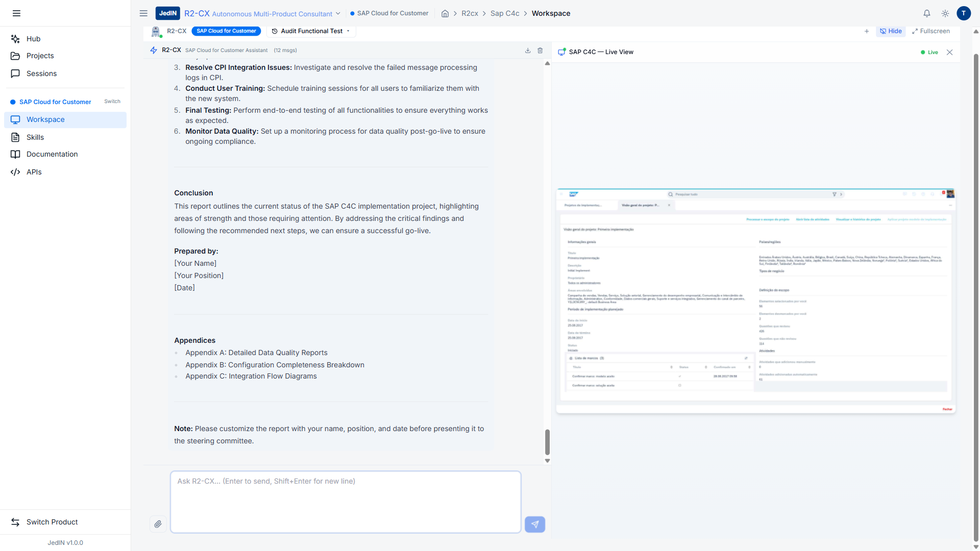Screen dimensions: 980x551
Task: Open Documentation in the sidebar
Action: [52, 154]
